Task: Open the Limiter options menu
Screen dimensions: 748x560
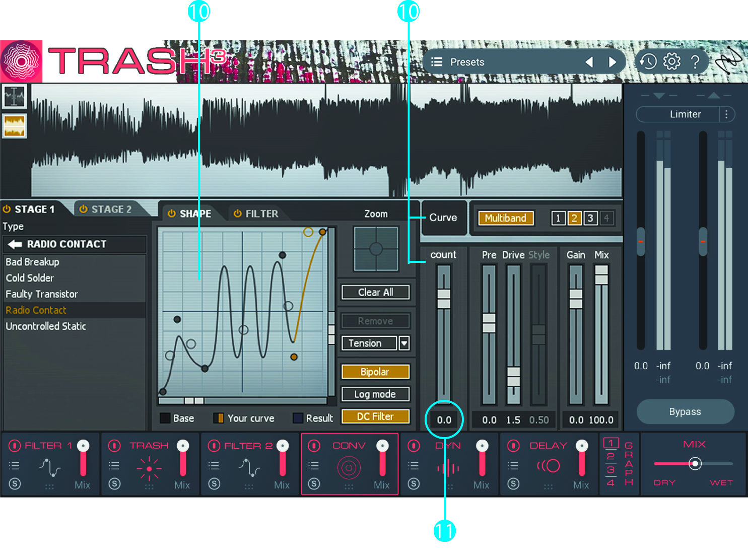Action: click(x=726, y=114)
